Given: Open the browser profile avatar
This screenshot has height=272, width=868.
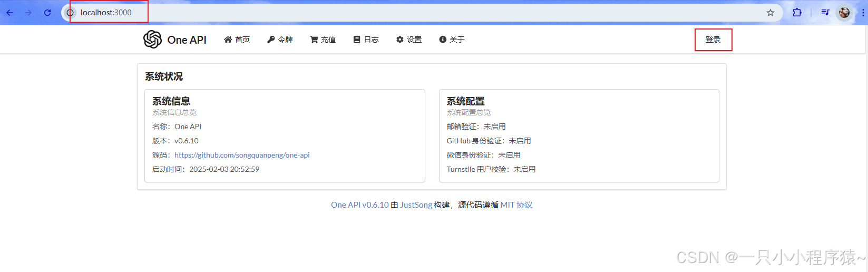Looking at the screenshot, I should point(844,13).
